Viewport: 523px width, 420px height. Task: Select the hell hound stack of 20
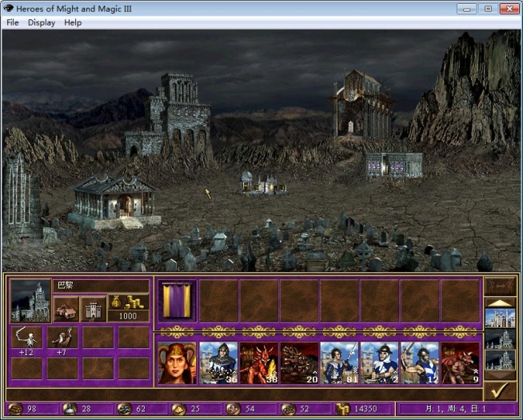pos(299,363)
